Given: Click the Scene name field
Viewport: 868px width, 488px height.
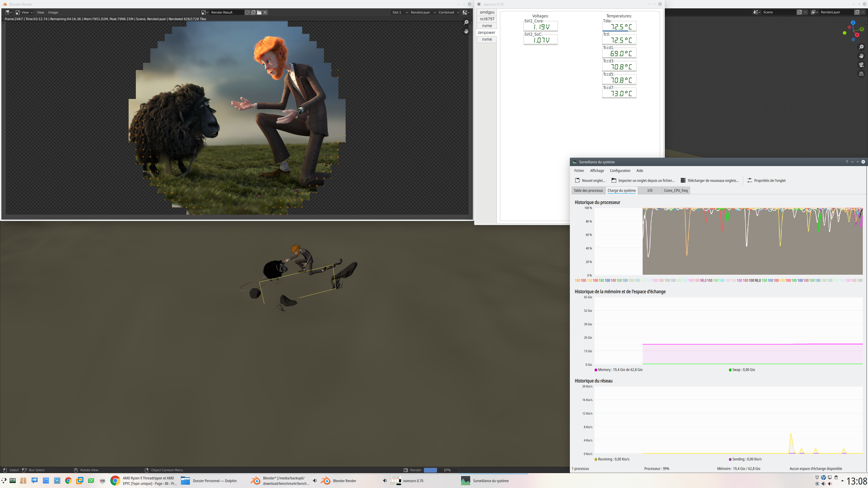Looking at the screenshot, I should coord(779,12).
